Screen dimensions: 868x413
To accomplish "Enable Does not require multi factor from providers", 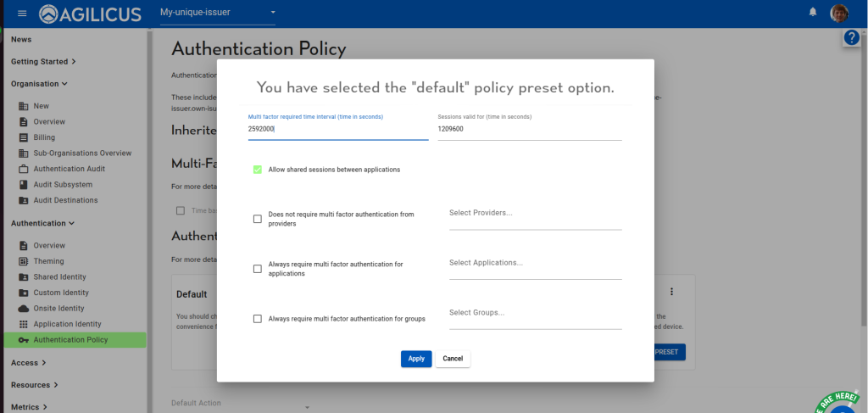I will click(258, 219).
